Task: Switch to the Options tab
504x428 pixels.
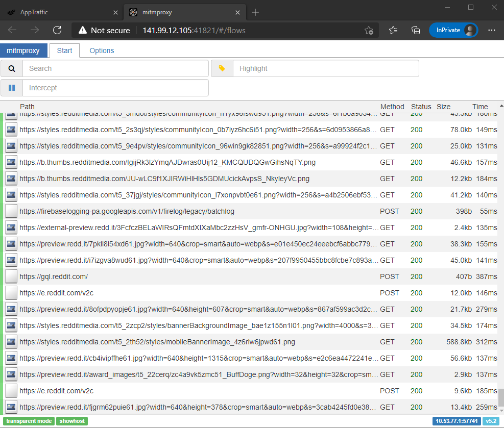Action: [x=101, y=51]
